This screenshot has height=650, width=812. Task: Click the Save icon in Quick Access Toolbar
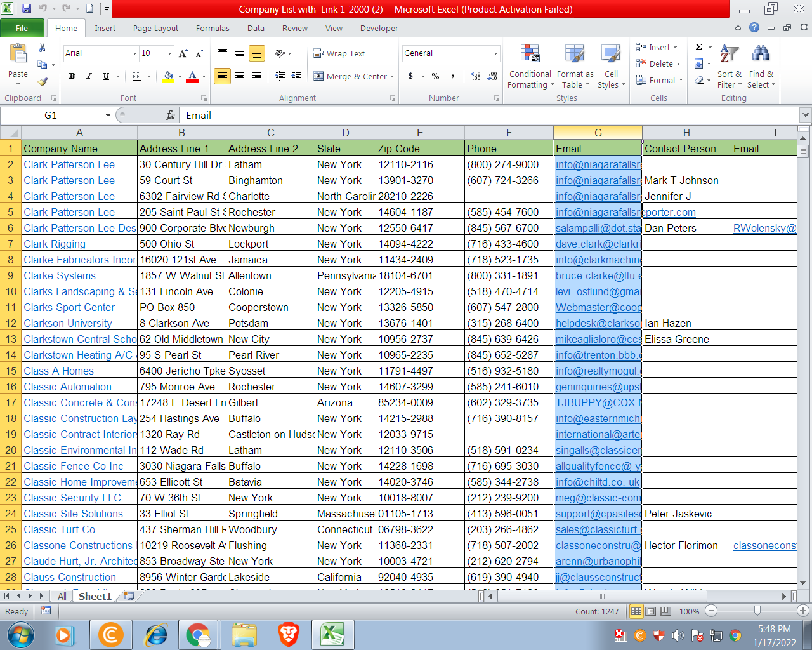[27, 9]
